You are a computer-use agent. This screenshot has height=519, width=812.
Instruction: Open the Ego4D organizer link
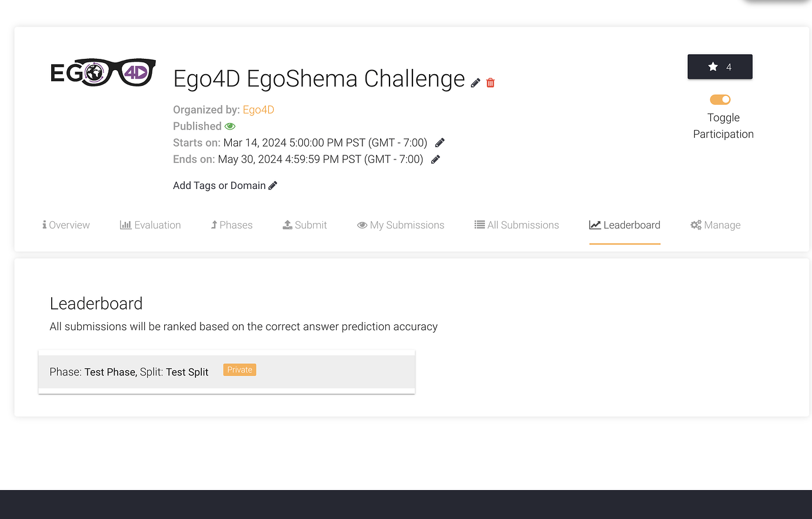(258, 109)
